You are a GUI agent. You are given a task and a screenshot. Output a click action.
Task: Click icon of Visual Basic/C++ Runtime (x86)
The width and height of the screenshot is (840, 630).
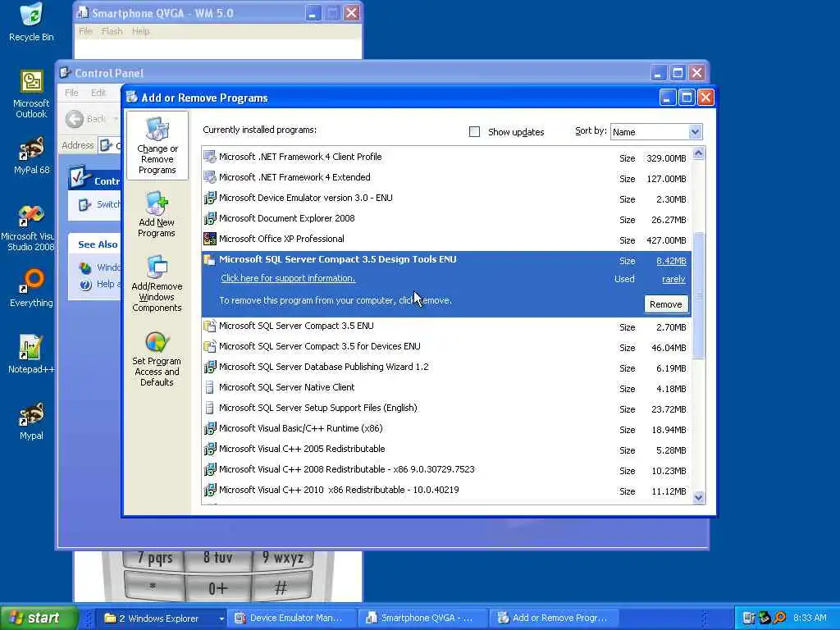210,428
